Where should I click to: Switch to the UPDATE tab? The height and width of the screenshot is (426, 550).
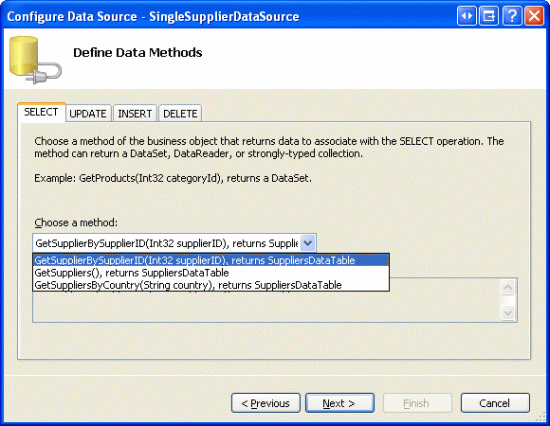coord(88,114)
